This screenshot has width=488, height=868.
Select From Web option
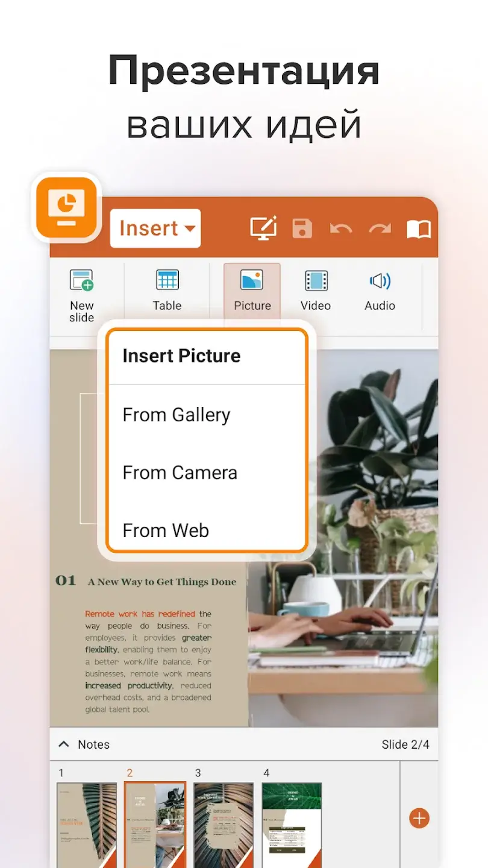pyautogui.click(x=166, y=530)
